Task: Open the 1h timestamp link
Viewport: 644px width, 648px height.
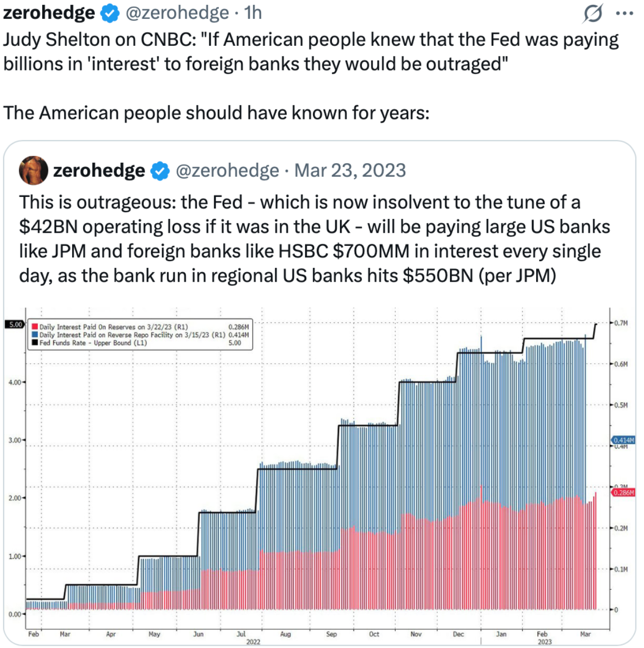Action: [253, 13]
